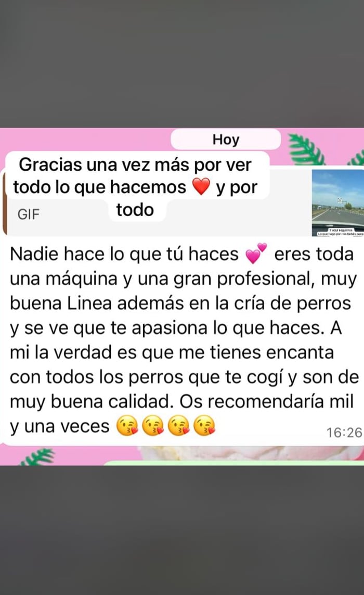Select the first kissing face emoji
364x595 pixels.
[127, 426]
